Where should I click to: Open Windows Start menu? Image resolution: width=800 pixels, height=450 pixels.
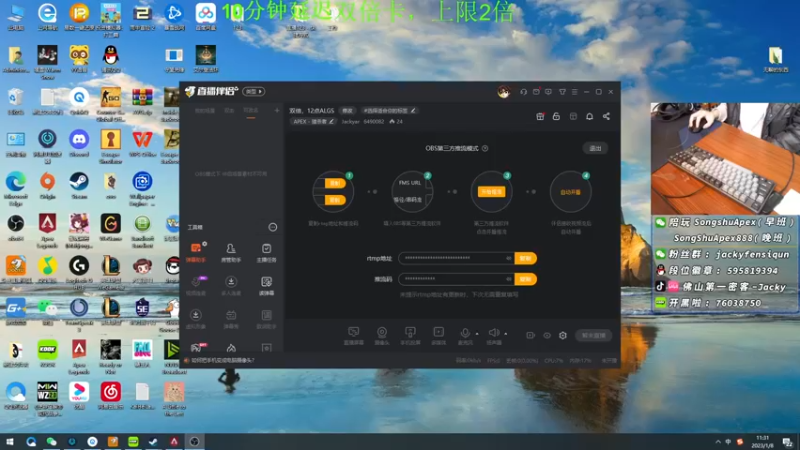(10, 441)
